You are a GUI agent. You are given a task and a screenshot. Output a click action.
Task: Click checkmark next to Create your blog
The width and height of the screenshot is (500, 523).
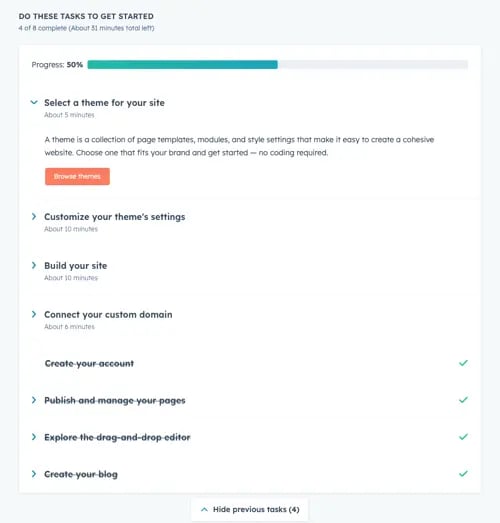pyautogui.click(x=463, y=474)
